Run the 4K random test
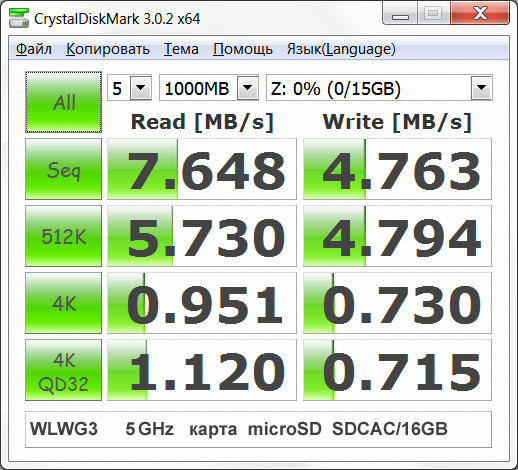518x470 pixels. point(63,303)
